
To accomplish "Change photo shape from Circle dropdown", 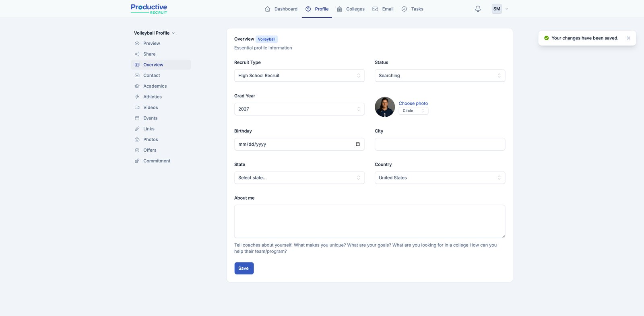I will tap(413, 111).
